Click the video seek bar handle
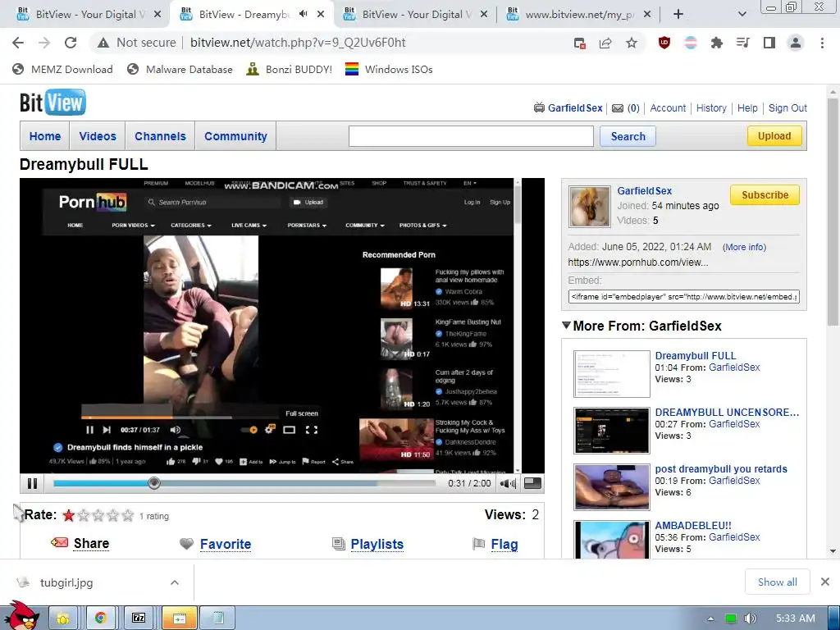Screen dimensions: 840x630 coord(154,483)
